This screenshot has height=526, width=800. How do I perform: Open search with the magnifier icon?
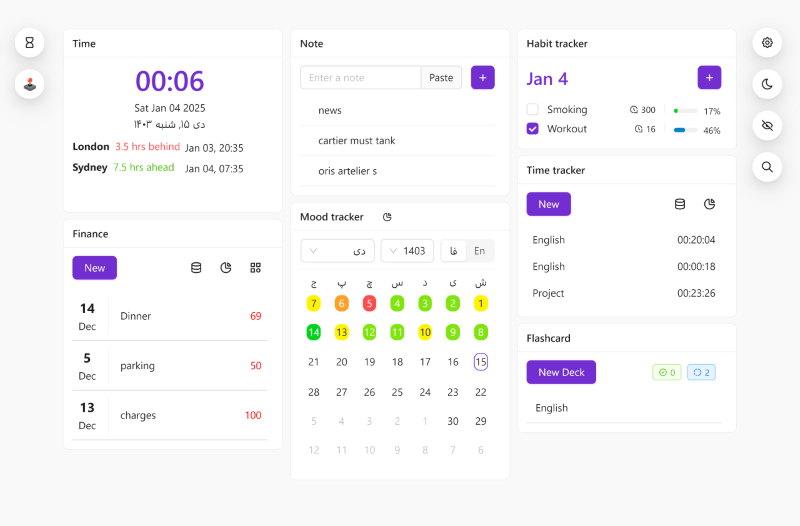point(767,167)
